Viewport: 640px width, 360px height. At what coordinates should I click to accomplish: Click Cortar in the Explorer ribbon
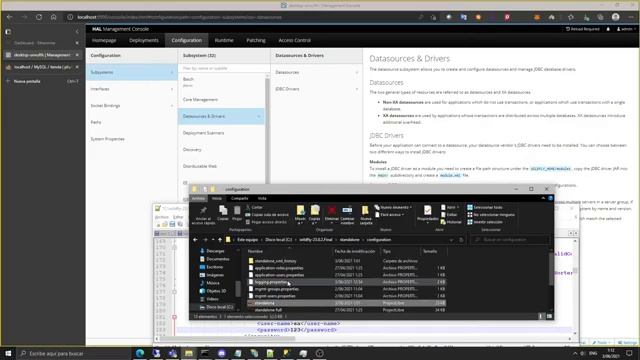pos(255,207)
